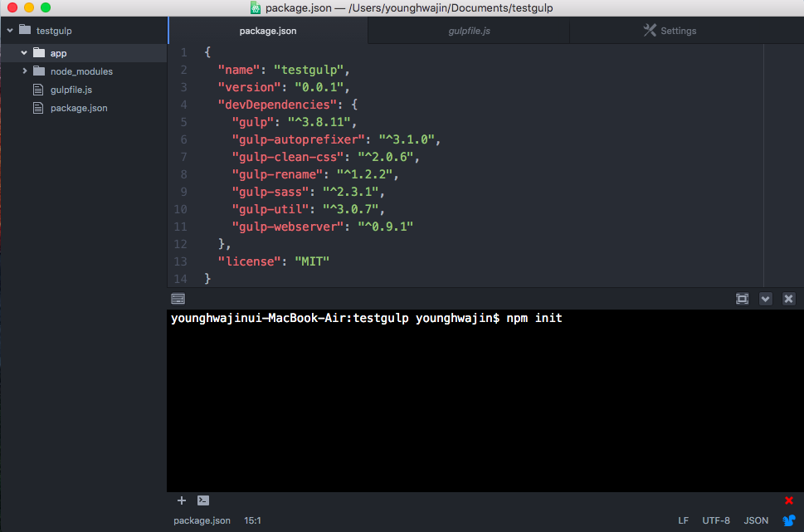This screenshot has height=532, width=804.
Task: Click the Settings tools icon in tab
Action: tap(650, 30)
